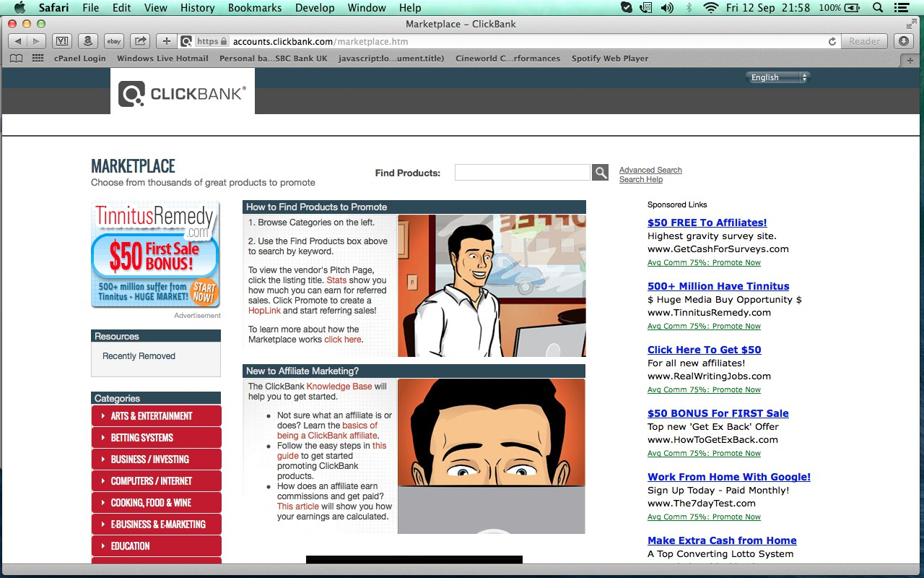The image size is (924, 578).
Task: Open the Downloads button in Safari toolbar
Action: tap(903, 41)
